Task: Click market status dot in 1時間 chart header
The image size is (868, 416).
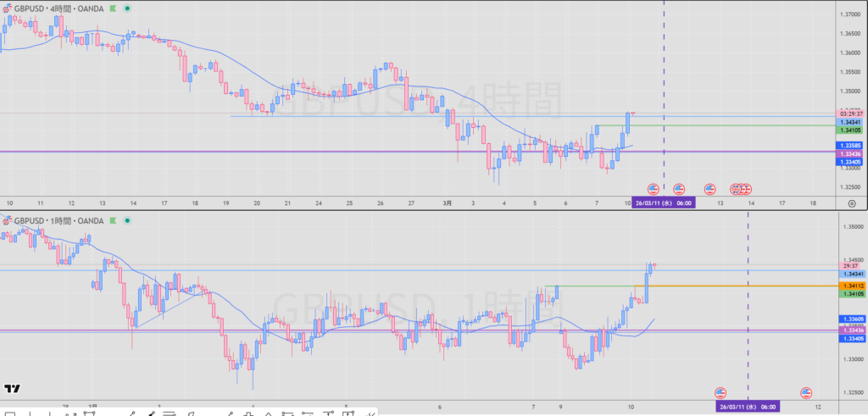Action: [126, 221]
